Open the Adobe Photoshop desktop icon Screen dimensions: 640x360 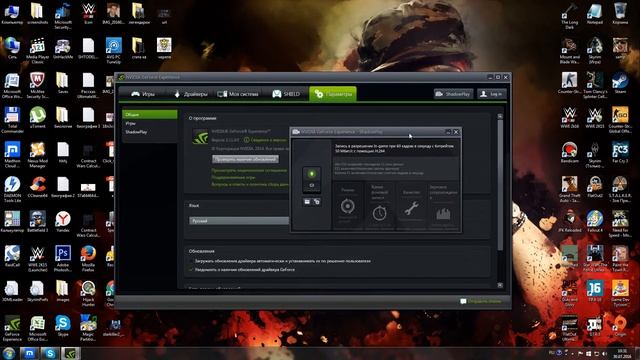tap(63, 259)
